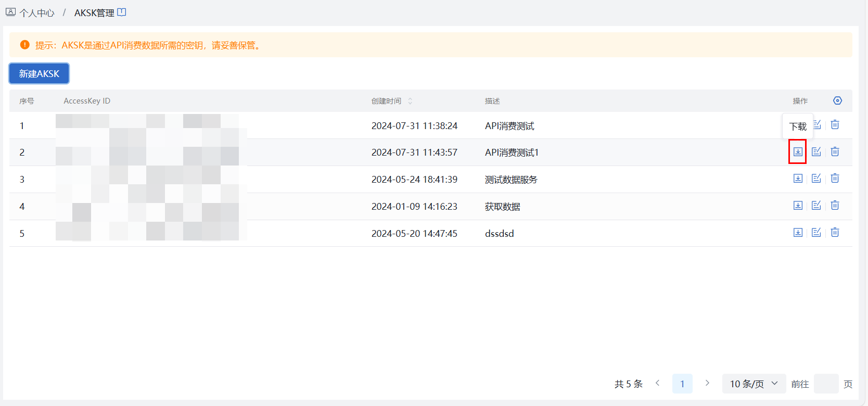Open the 个人中心 breadcrumb link

(37, 13)
